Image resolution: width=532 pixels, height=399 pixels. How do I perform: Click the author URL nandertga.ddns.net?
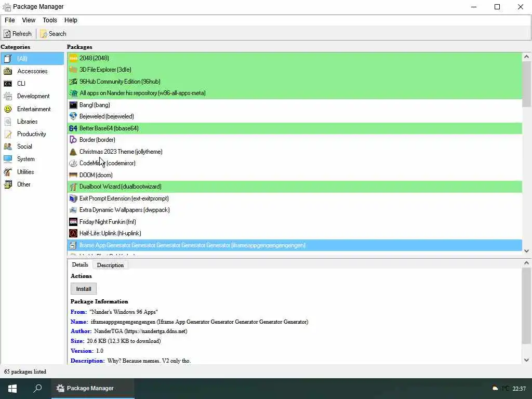pyautogui.click(x=156, y=331)
